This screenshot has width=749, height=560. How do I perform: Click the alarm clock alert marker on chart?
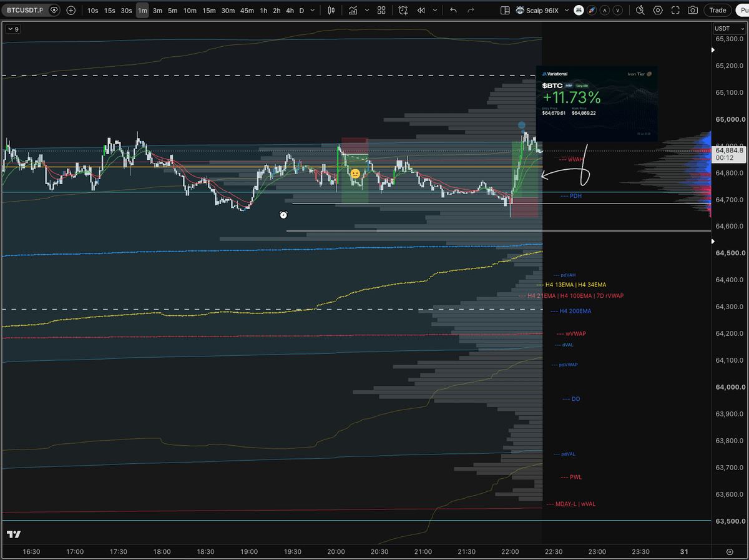(283, 215)
